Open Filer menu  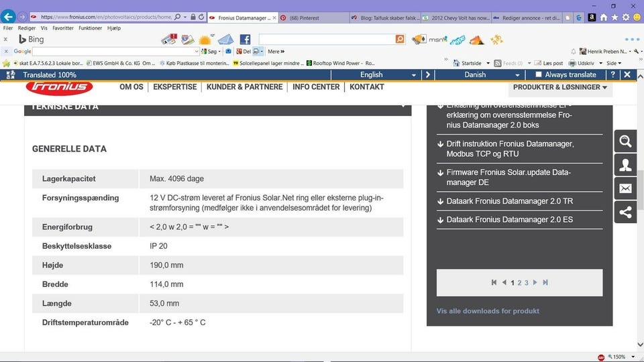[x=8, y=28]
